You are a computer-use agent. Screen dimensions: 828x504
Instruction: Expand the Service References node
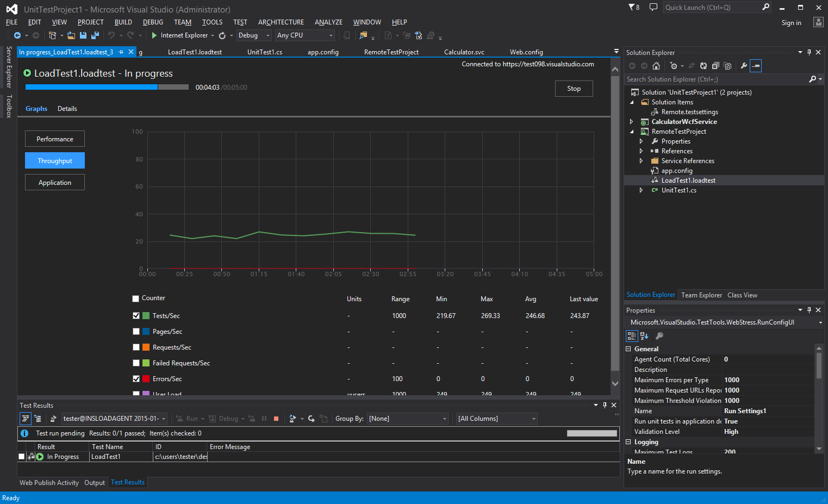(x=642, y=161)
